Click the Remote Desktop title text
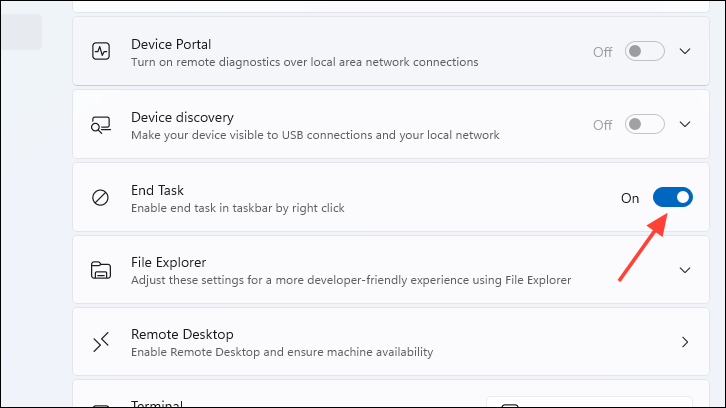The height and width of the screenshot is (408, 726). tap(175, 334)
